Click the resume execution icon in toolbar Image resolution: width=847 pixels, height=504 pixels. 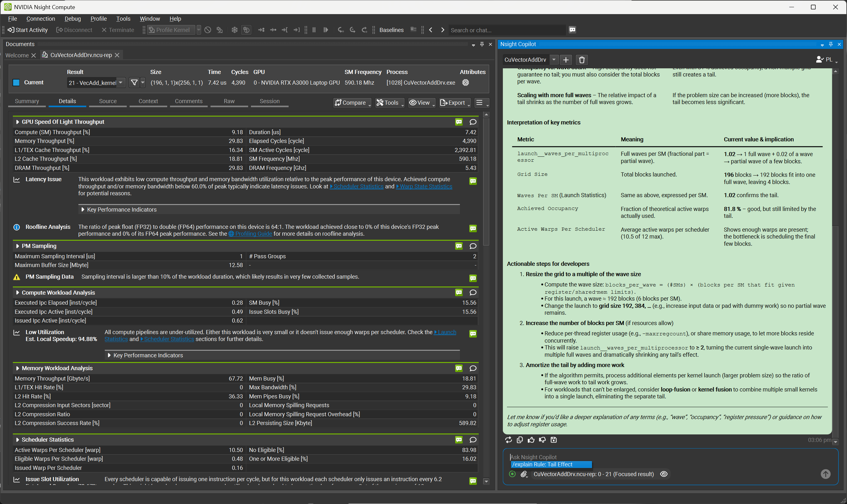pyautogui.click(x=326, y=30)
